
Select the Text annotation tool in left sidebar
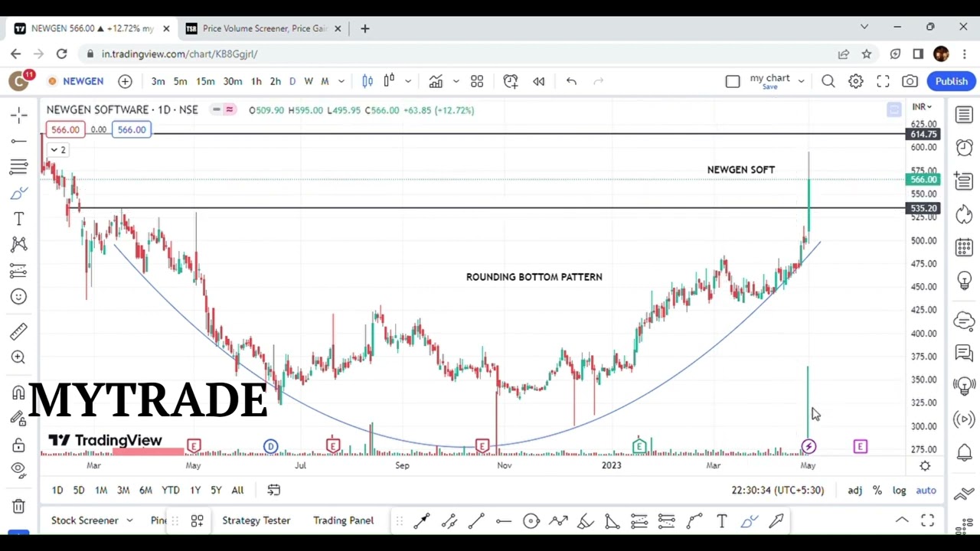pyautogui.click(x=19, y=219)
